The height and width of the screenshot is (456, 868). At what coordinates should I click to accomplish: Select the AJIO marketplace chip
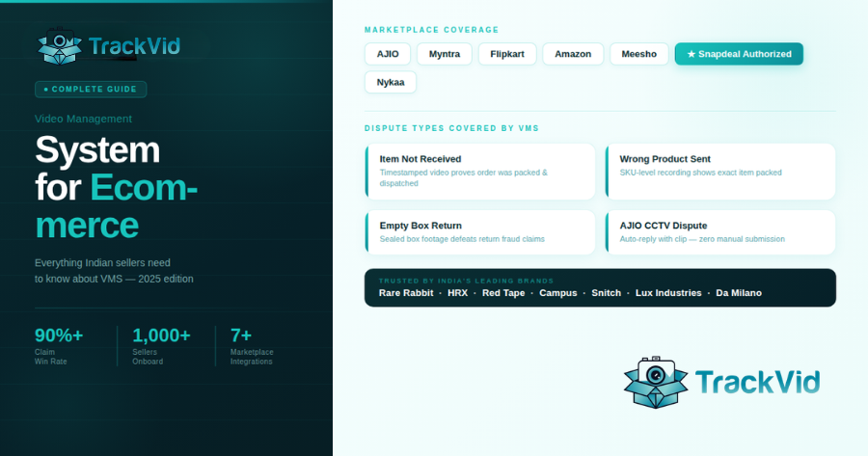(388, 54)
